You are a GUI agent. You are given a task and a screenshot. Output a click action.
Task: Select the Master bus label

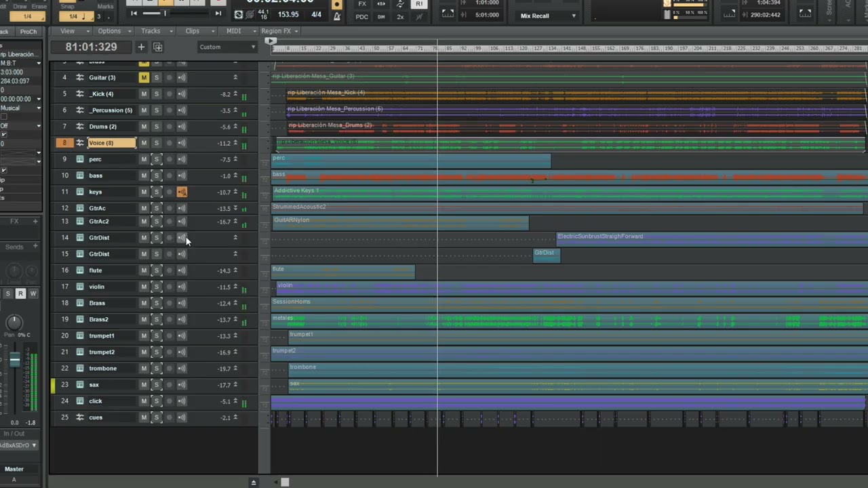(14, 469)
